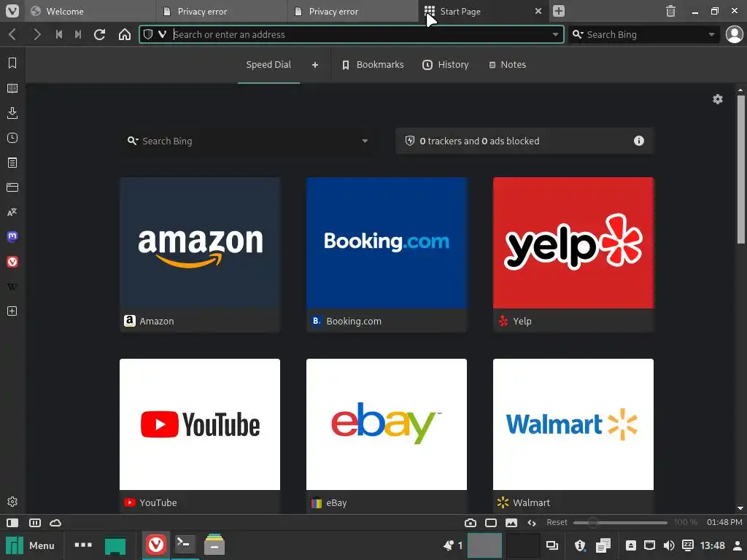747x560 pixels.
Task: Select the Speed Dial tab
Action: point(268,64)
